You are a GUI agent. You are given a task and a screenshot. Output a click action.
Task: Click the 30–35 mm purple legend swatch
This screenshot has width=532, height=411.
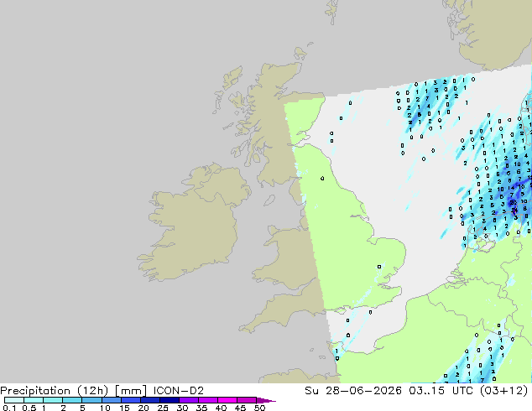point(189,400)
